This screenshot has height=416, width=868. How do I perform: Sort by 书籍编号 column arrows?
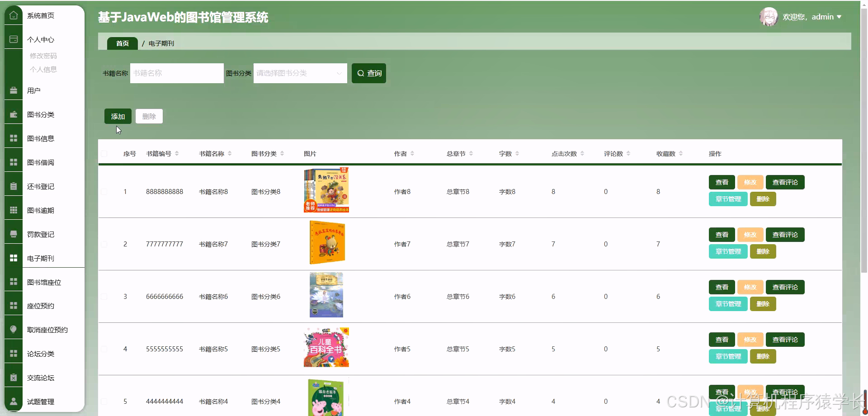tap(177, 154)
